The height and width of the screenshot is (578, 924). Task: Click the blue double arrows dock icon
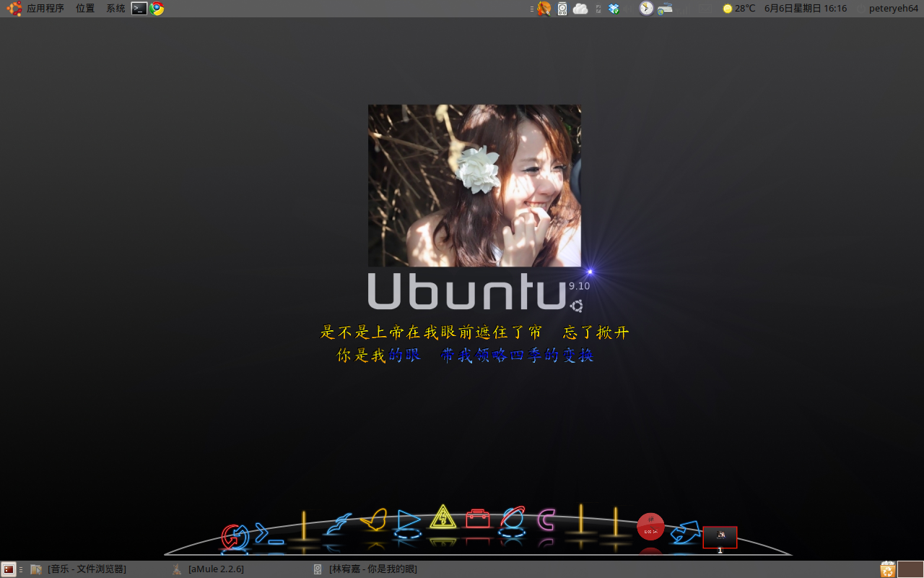[x=685, y=532]
